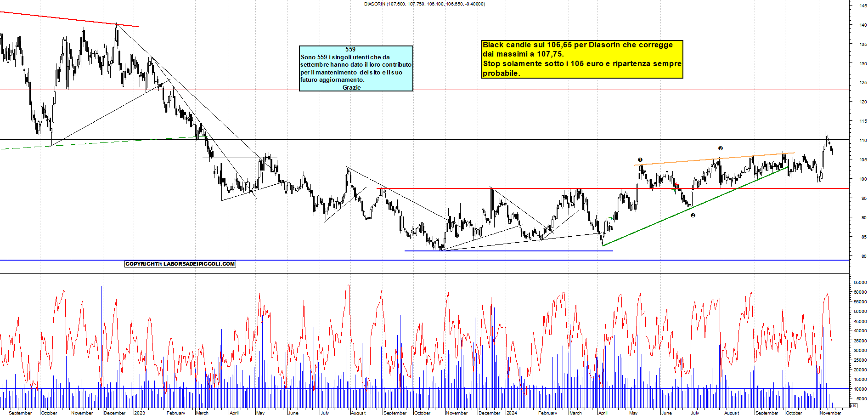The image size is (868, 415).
Task: Click the 'Stop solamente sotto i 105 euro' line
Action: [582, 63]
